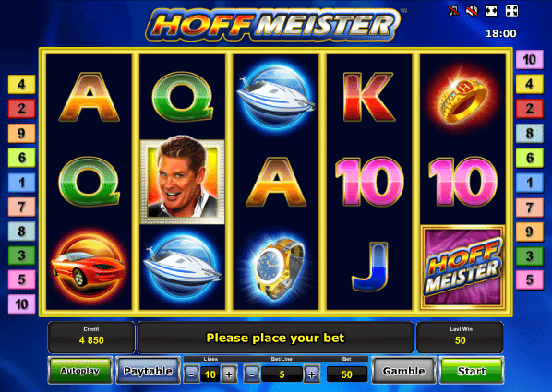Enter fullscreen mode with expand icon
The image size is (552, 392).
(x=511, y=10)
